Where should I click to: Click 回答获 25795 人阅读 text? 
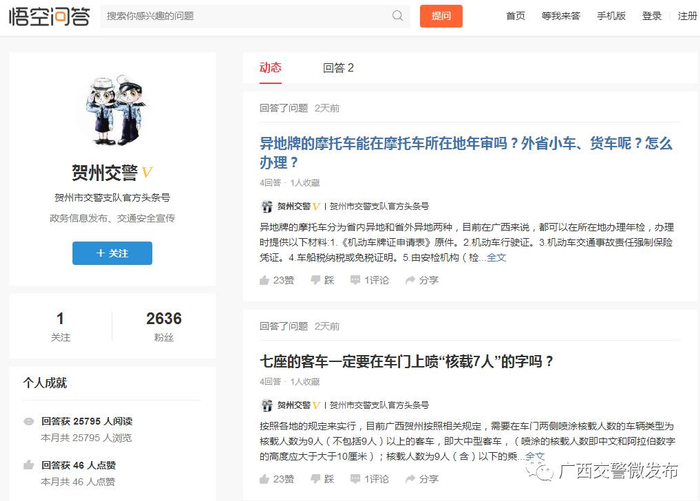tap(87, 422)
